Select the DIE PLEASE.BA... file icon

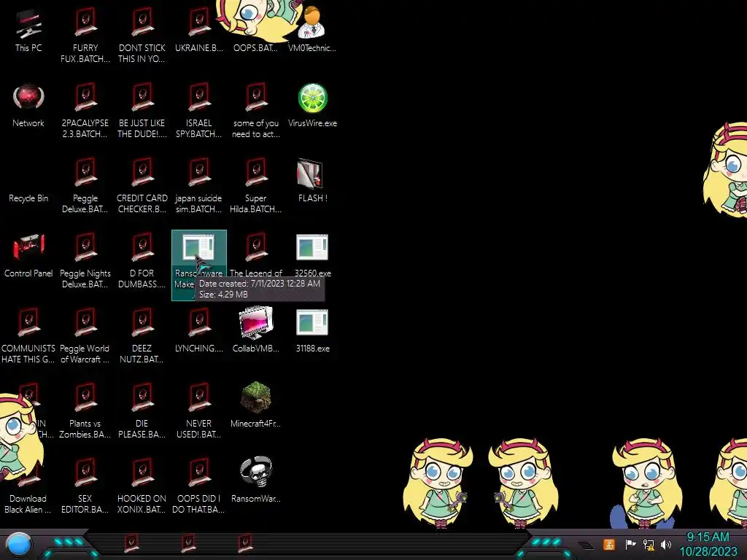142,399
